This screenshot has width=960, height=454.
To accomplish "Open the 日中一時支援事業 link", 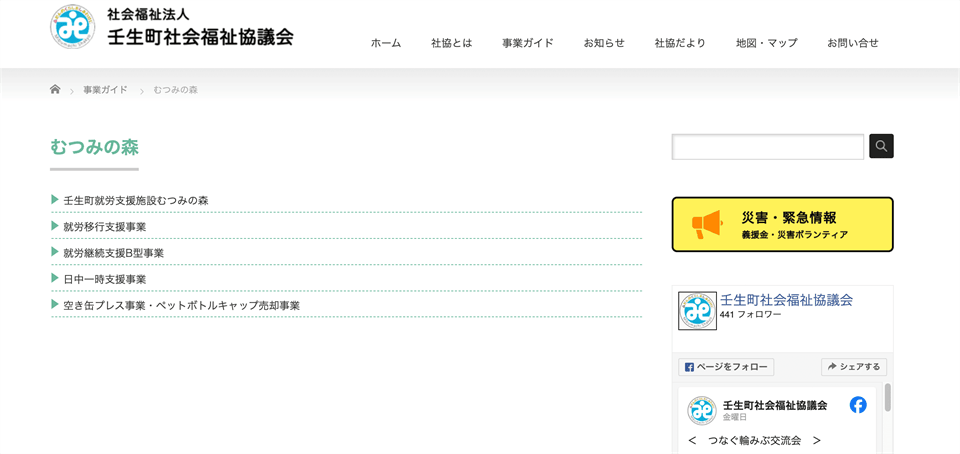I will click(105, 279).
